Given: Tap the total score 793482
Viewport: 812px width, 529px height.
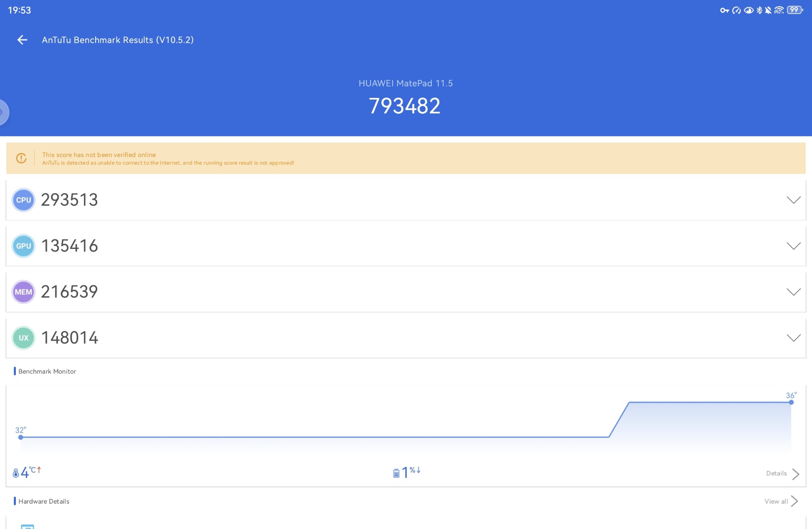Looking at the screenshot, I should pos(404,106).
